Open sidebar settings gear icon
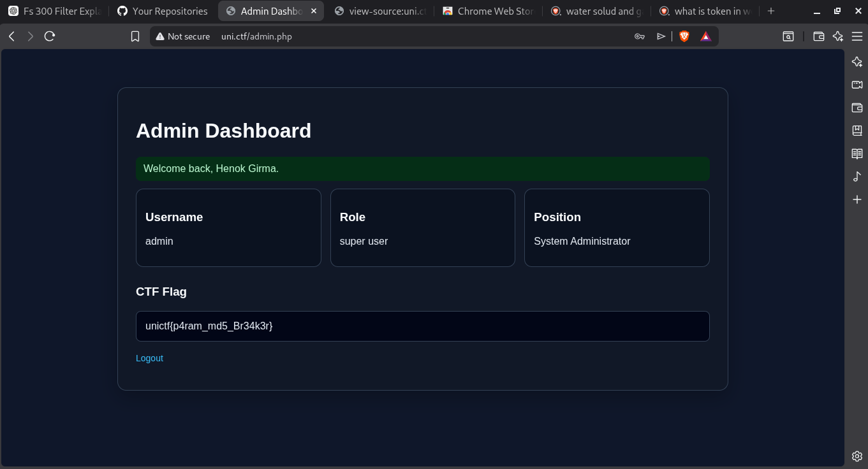 pos(857,456)
